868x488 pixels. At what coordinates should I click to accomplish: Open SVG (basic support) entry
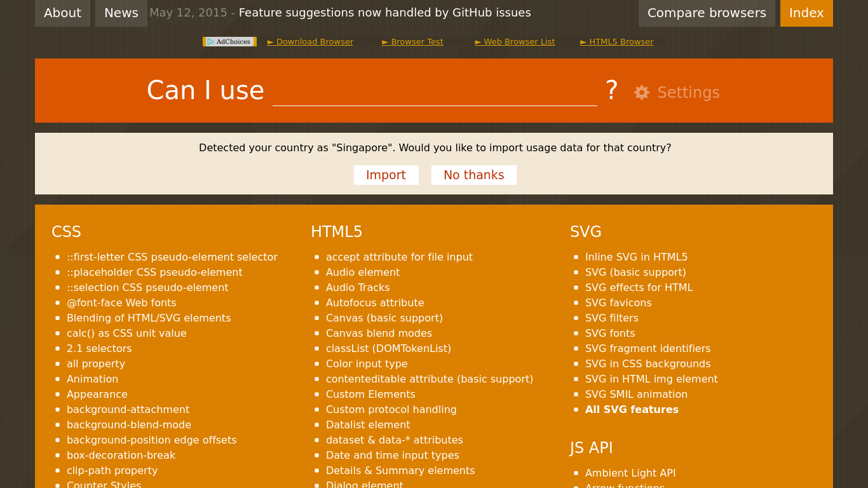[635, 273]
